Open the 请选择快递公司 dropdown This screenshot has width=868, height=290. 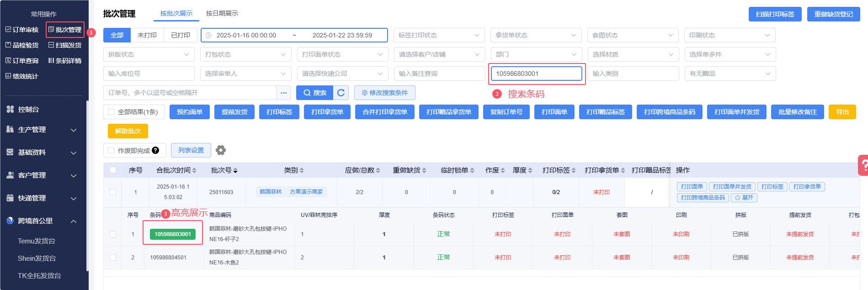tap(342, 74)
